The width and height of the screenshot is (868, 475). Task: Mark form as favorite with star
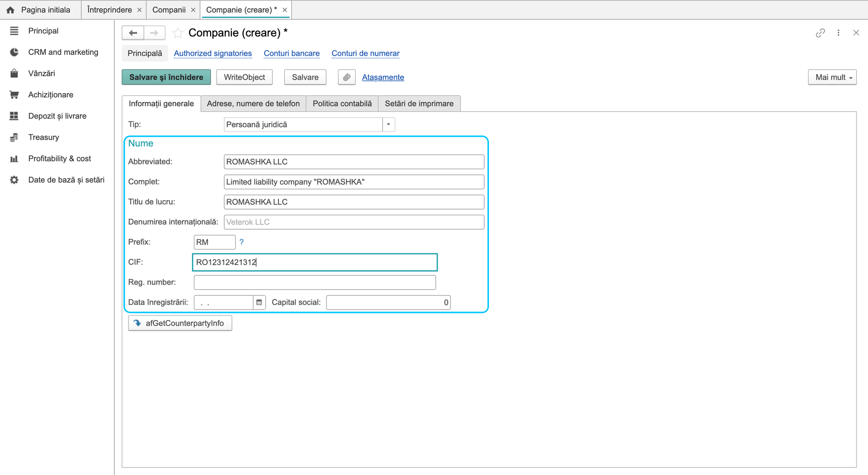(x=178, y=33)
